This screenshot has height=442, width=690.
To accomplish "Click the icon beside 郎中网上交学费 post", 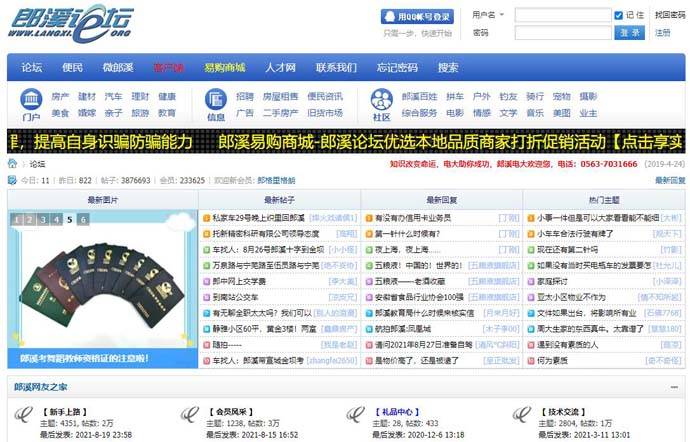I will coord(206,281).
